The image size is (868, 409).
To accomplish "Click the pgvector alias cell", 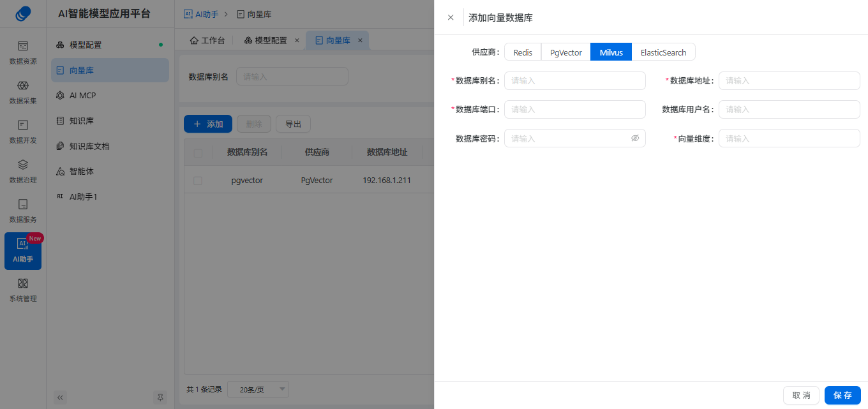I will tap(247, 181).
